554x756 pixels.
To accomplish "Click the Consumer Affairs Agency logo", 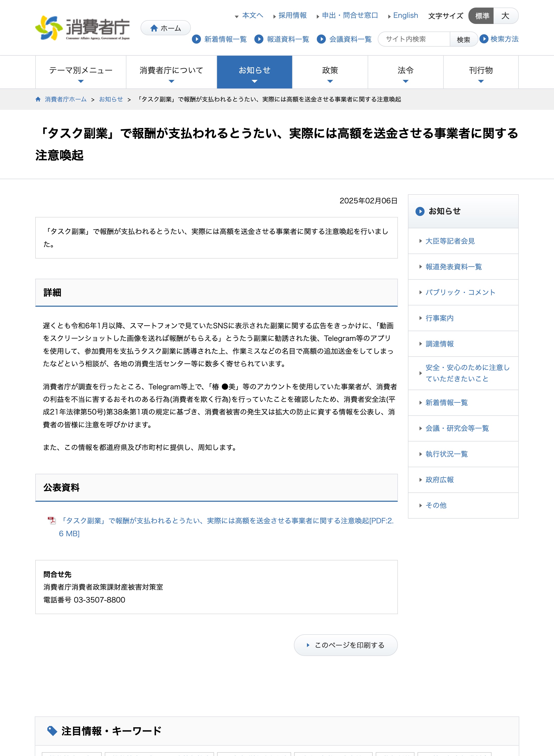I will (x=83, y=28).
